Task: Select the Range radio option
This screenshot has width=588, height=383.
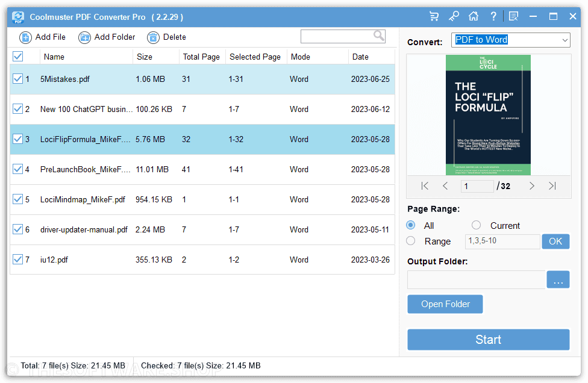Action: pos(411,241)
